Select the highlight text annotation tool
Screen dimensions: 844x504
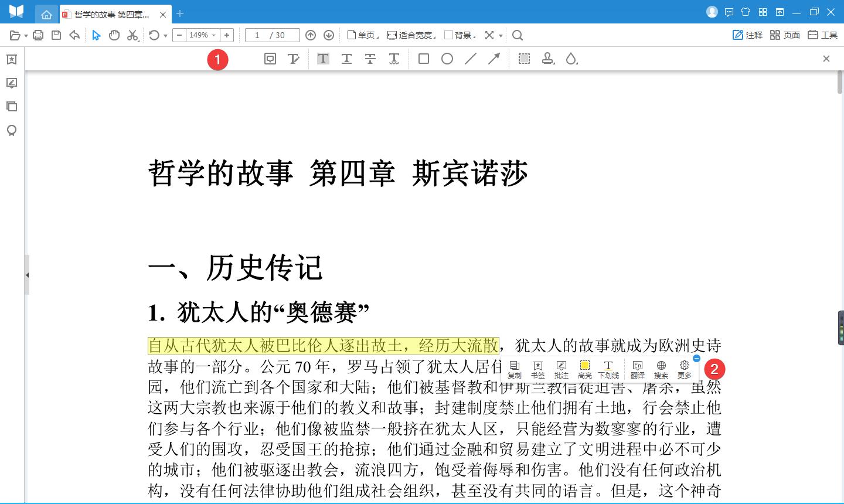click(x=323, y=59)
